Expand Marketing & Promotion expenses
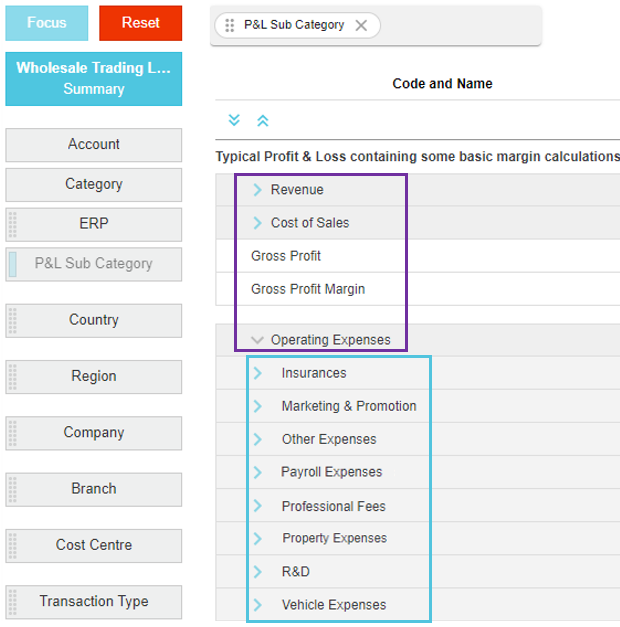 pos(258,406)
